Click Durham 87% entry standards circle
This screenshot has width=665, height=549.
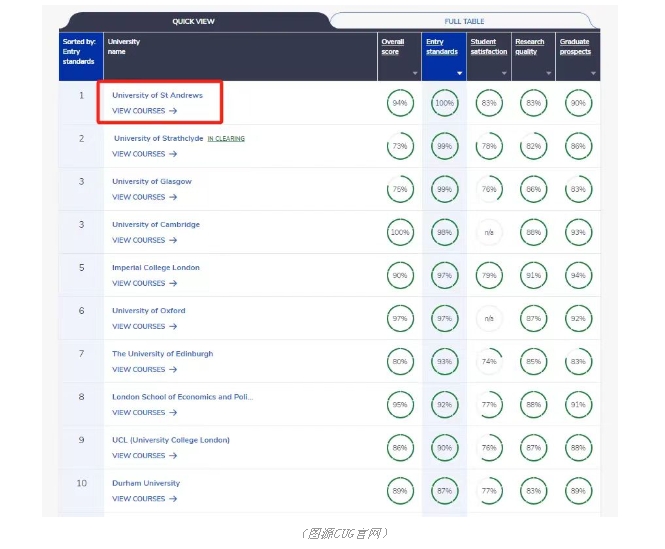click(x=444, y=491)
